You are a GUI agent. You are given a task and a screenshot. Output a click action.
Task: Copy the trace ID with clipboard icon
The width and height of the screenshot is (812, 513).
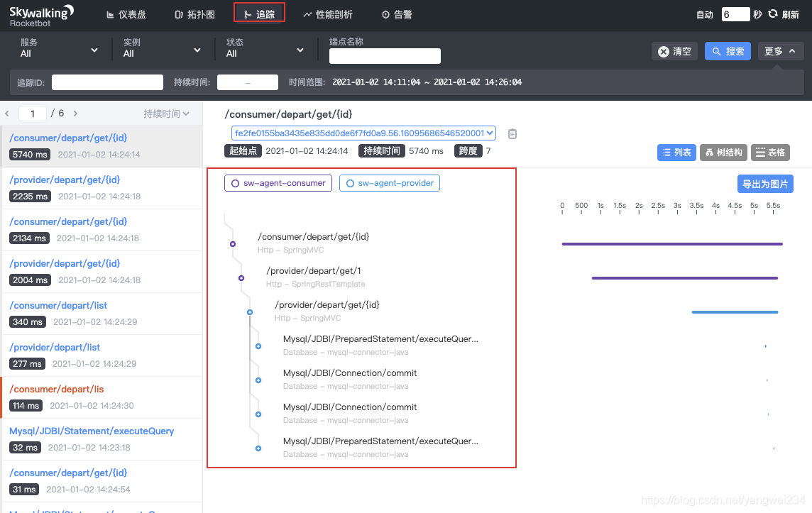pyautogui.click(x=512, y=133)
